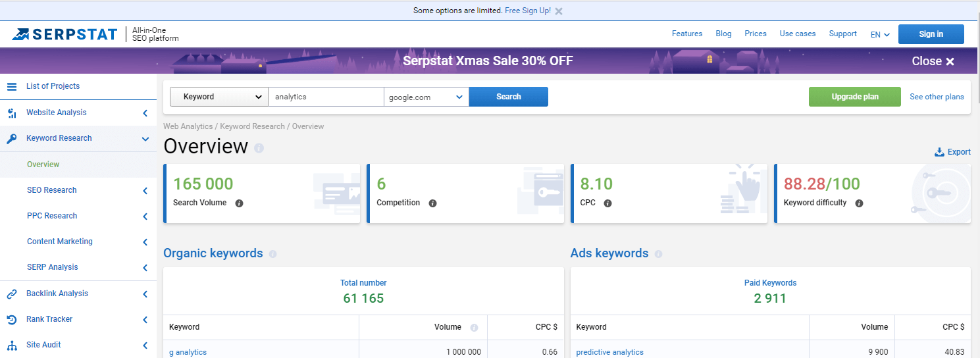980x358 pixels.
Task: Click the Paid Keywords 2 911 value
Action: pos(770,298)
